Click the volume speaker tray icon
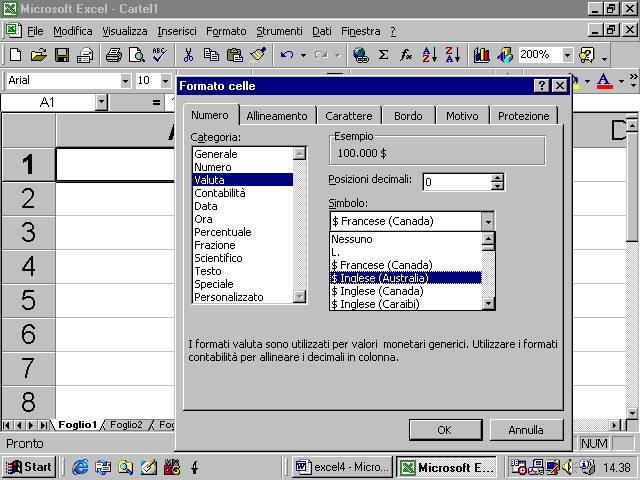Image resolution: width=640 pixels, height=480 pixels. coord(567,467)
